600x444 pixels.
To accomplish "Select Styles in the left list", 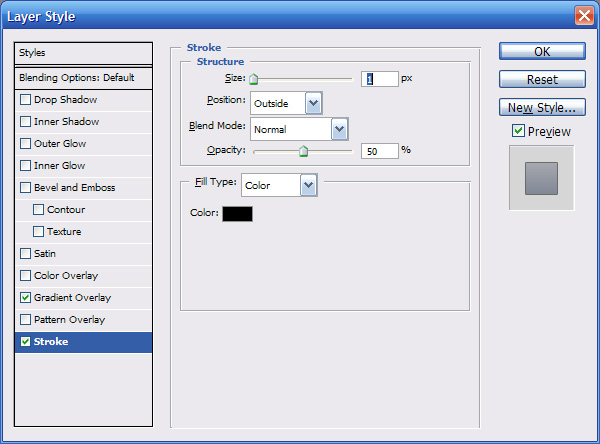I will pos(83,53).
